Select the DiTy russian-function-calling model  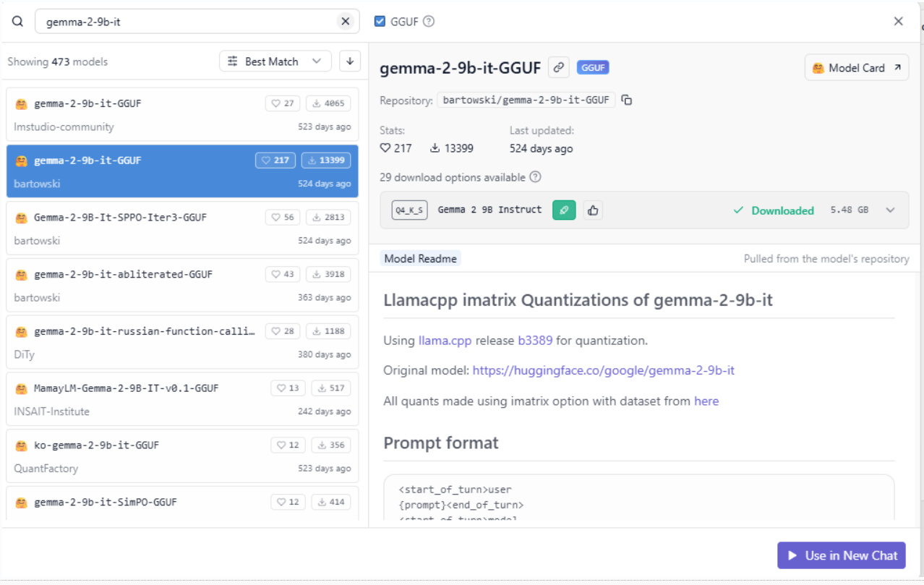[182, 342]
